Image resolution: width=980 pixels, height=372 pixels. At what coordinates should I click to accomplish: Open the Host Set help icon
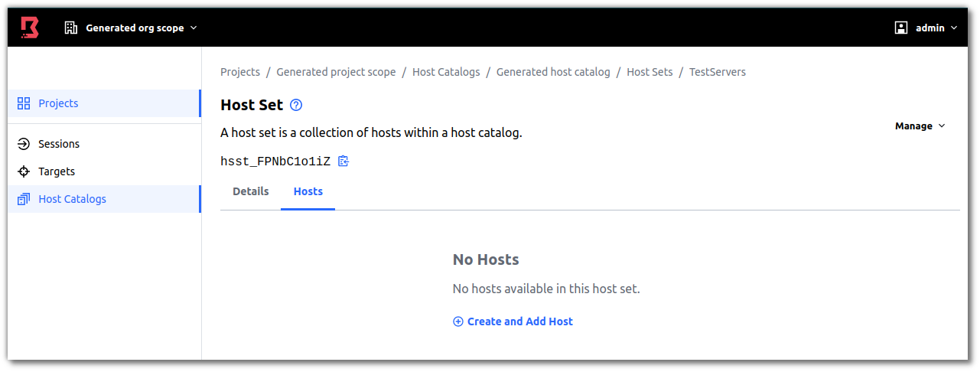(x=296, y=106)
